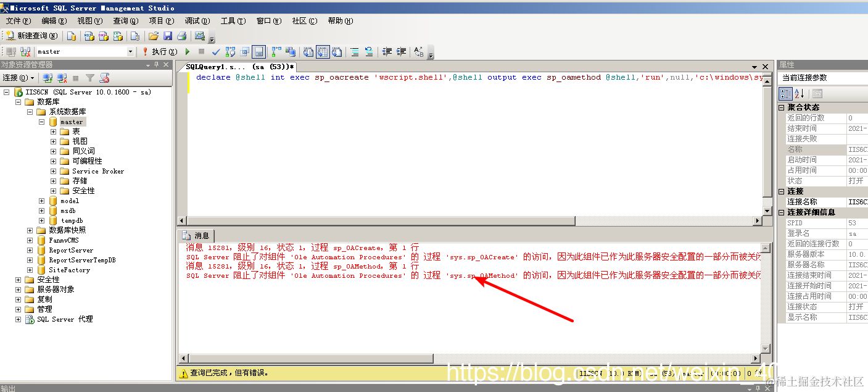
Task: Expand the msdb database node
Action: tap(42, 211)
